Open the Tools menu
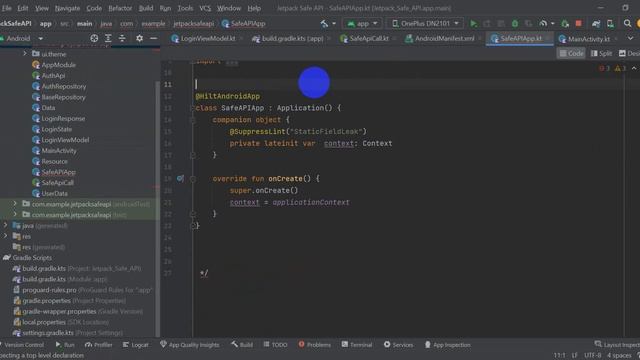The image size is (640, 360). click(185, 8)
